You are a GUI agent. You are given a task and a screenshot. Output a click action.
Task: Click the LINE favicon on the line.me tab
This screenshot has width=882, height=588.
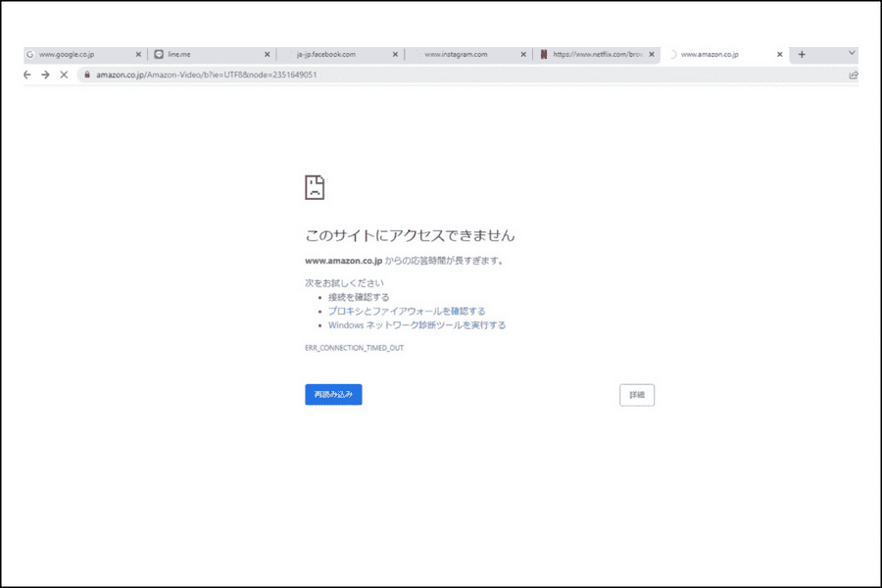(x=159, y=55)
